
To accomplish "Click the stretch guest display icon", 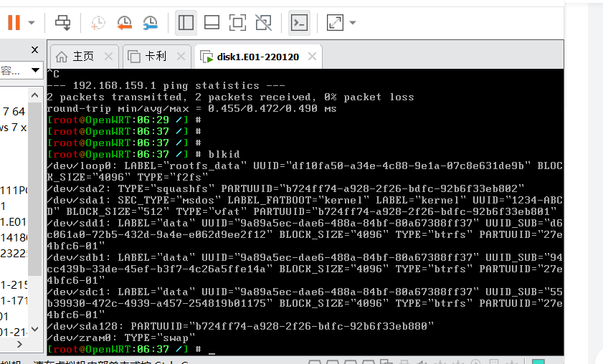I will (x=335, y=23).
